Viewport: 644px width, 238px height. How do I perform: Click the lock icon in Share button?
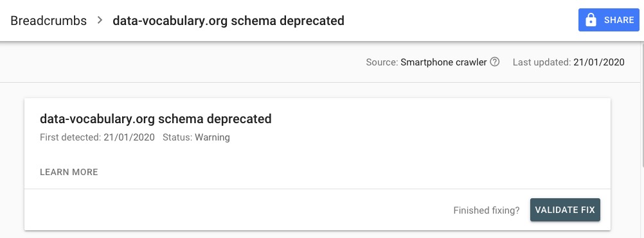(x=591, y=20)
